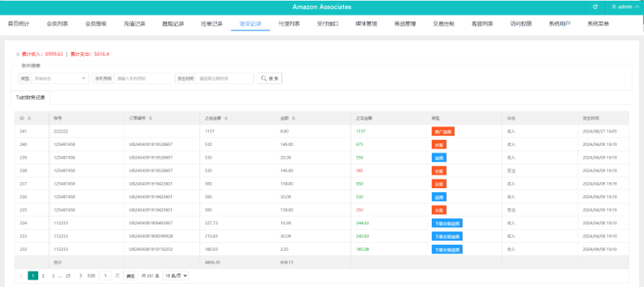Click the balance value 244.63
Image resolution: width=644 pixels, height=287 pixels.
pyautogui.click(x=362, y=223)
